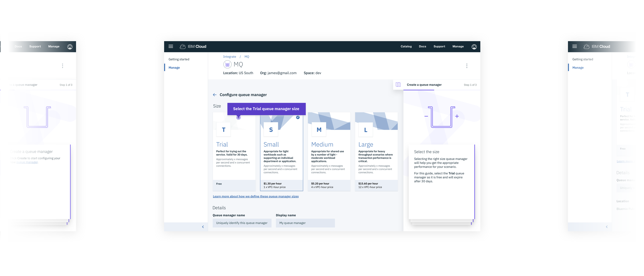
Task: Open the hamburger menu in main IBM Cloud header
Action: click(171, 47)
